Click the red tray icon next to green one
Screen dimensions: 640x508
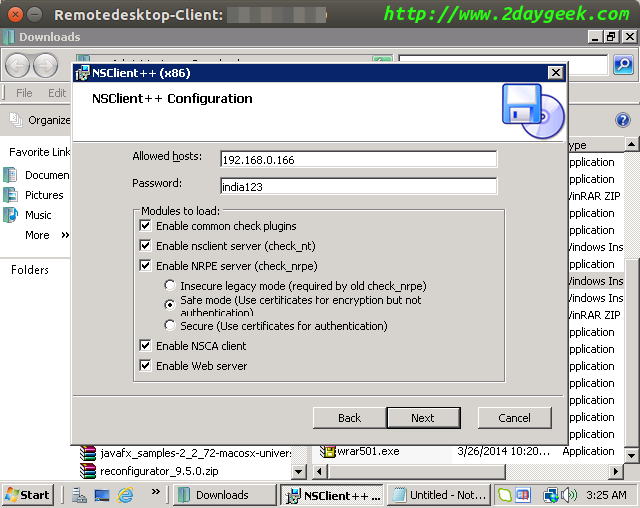(x=522, y=495)
